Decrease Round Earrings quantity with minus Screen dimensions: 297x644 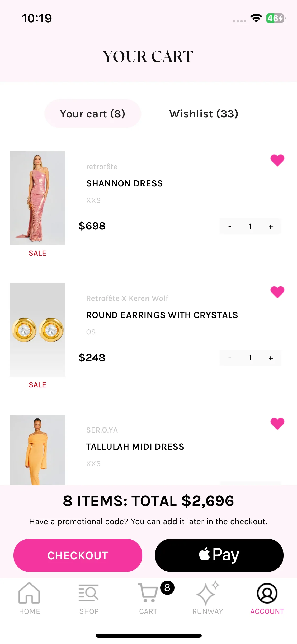pos(230,358)
